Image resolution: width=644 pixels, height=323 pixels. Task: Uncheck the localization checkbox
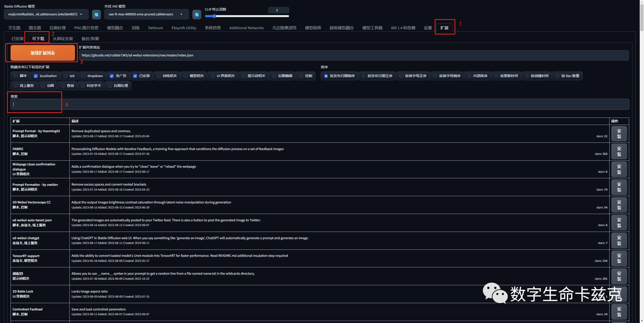(36, 76)
